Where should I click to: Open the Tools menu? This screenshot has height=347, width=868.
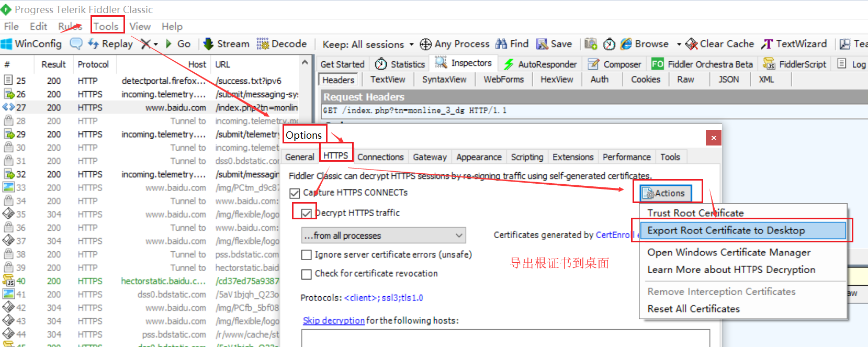[x=106, y=26]
